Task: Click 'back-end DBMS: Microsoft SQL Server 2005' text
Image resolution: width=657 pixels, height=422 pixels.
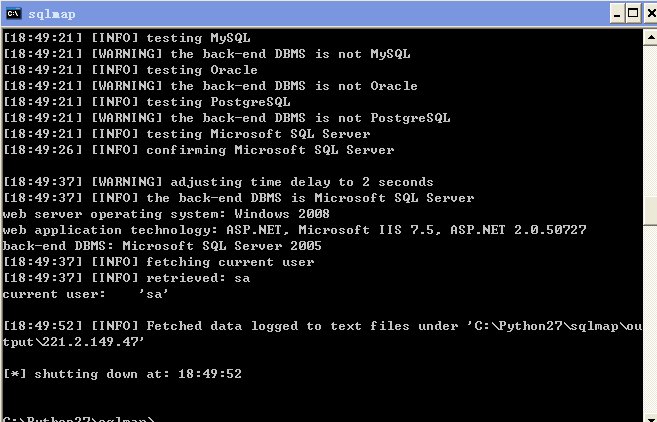Action: click(x=162, y=246)
